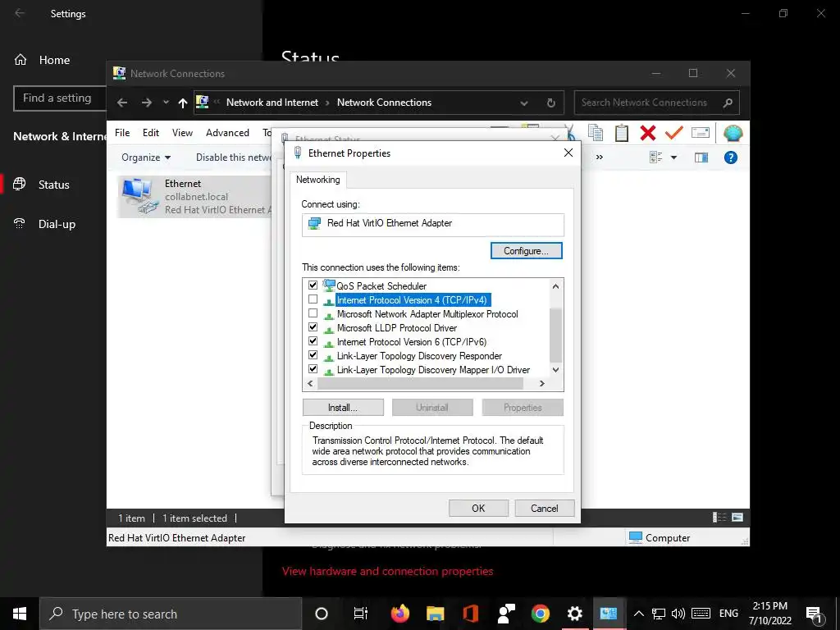
Task: Check Internet Protocol Version 4 (TCP/IPv4)
Action: click(x=313, y=299)
